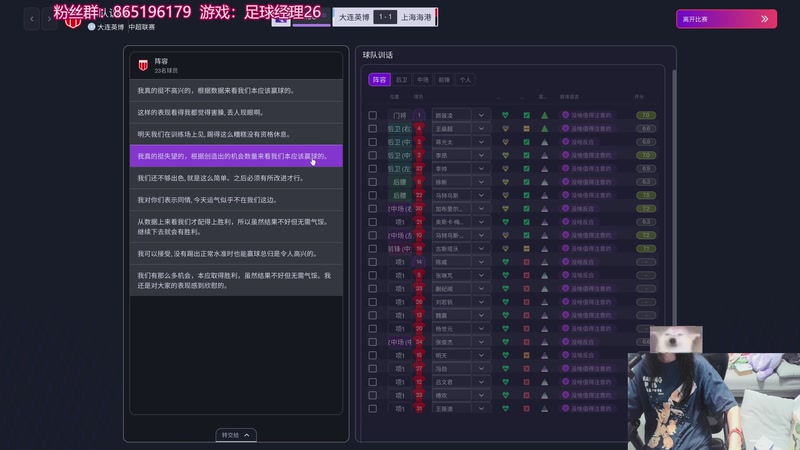Tick the checkbox for shirt number 22
The height and width of the screenshot is (450, 800).
click(x=373, y=195)
